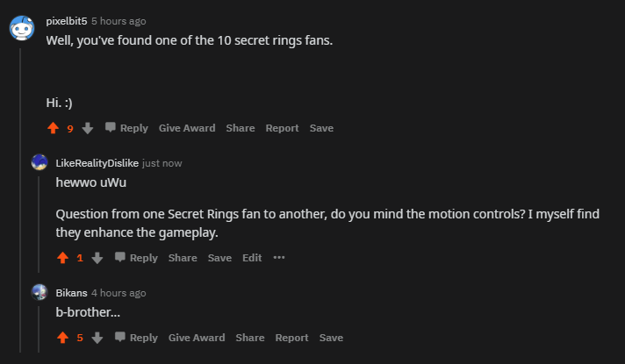Save LikeRealityDislike's comment
625x364 pixels.
tap(219, 258)
